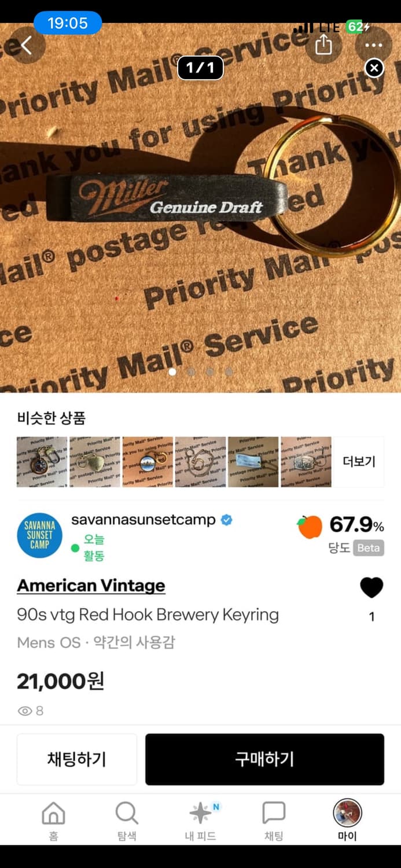Expand similar items with 더보기
Screen dimensions: 401x868
(359, 461)
